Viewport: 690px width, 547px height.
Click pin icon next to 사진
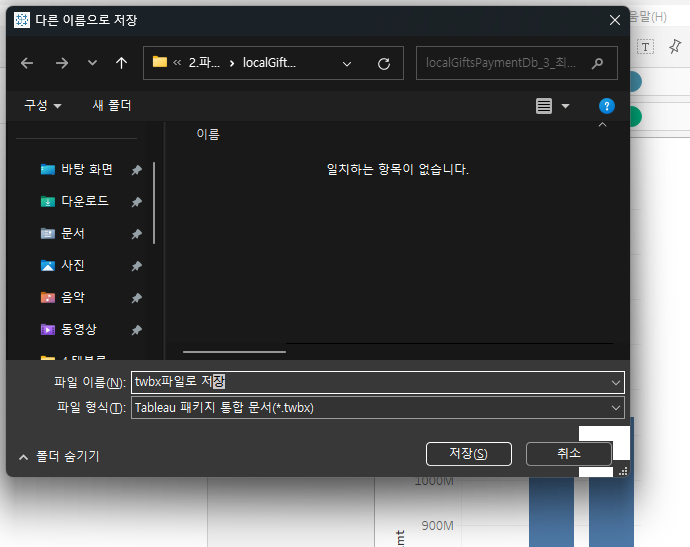click(136, 266)
